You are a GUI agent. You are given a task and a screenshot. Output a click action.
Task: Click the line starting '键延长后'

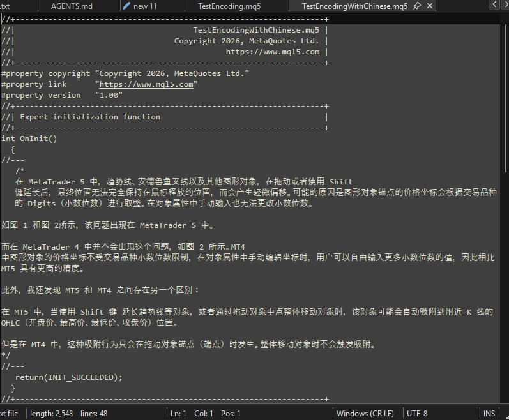[256, 192]
